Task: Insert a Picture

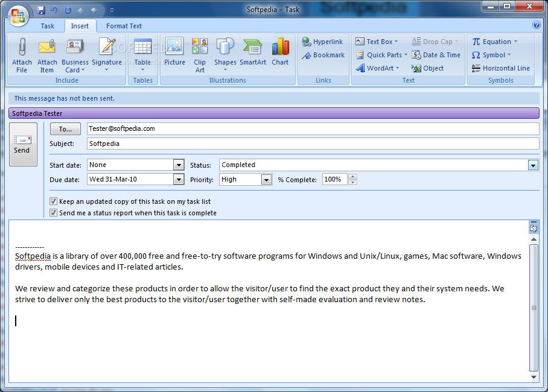Action: (174, 52)
